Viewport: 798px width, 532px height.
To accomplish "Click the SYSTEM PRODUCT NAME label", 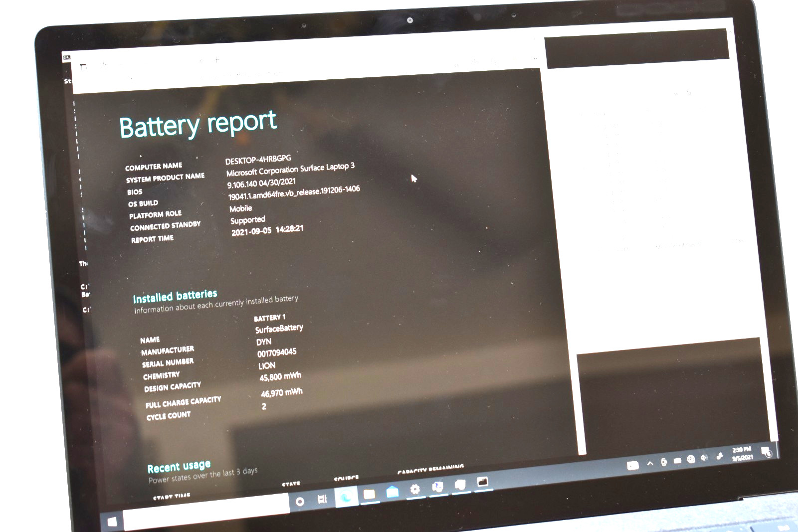I will 165,178.
